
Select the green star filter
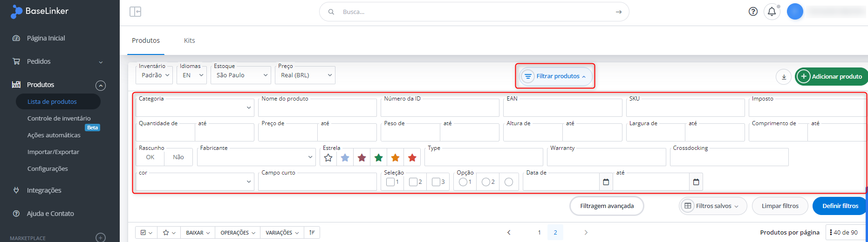pyautogui.click(x=378, y=158)
